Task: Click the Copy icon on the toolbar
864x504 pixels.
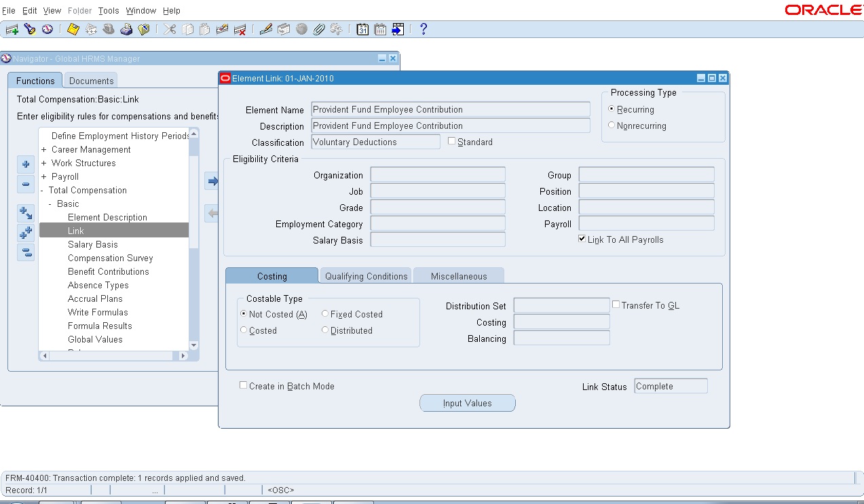Action: pos(187,28)
